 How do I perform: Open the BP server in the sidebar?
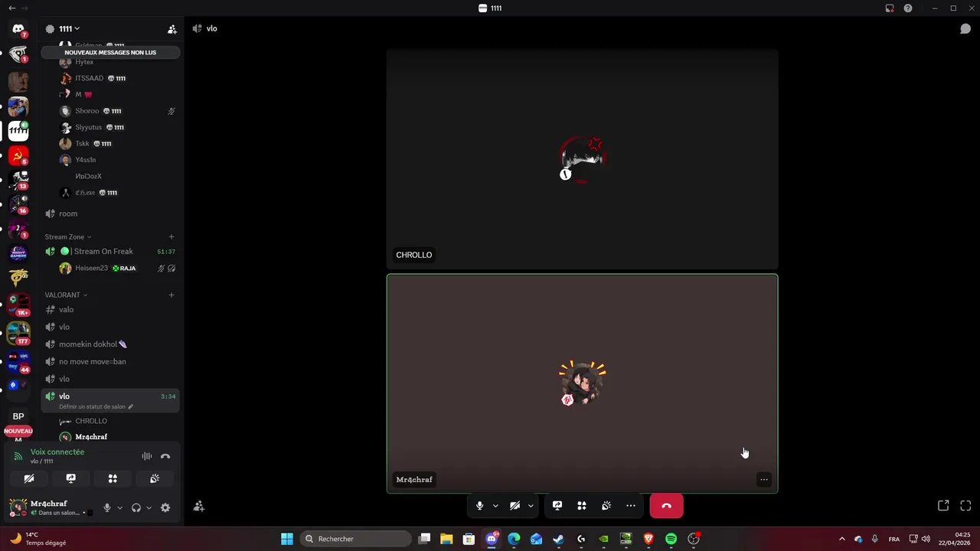click(18, 416)
